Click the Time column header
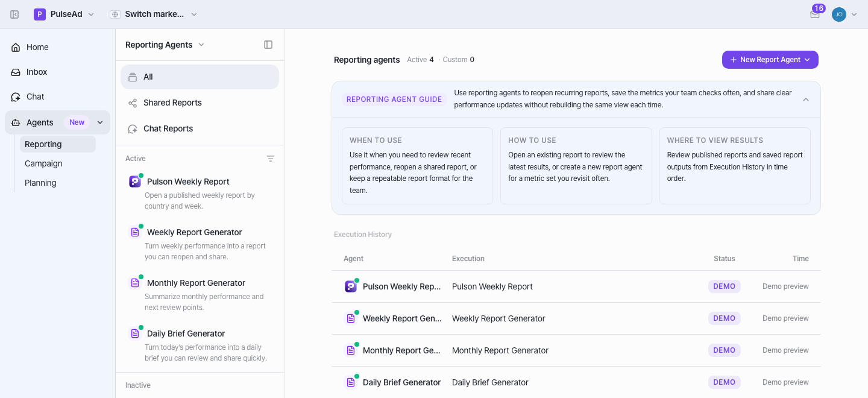The height and width of the screenshot is (398, 868). (800, 259)
